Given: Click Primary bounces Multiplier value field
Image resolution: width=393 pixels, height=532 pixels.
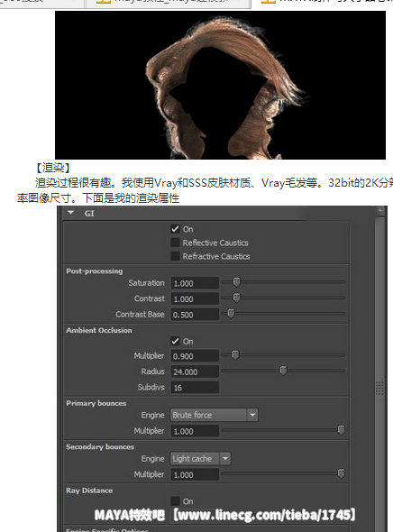Looking at the screenshot, I should point(195,431).
